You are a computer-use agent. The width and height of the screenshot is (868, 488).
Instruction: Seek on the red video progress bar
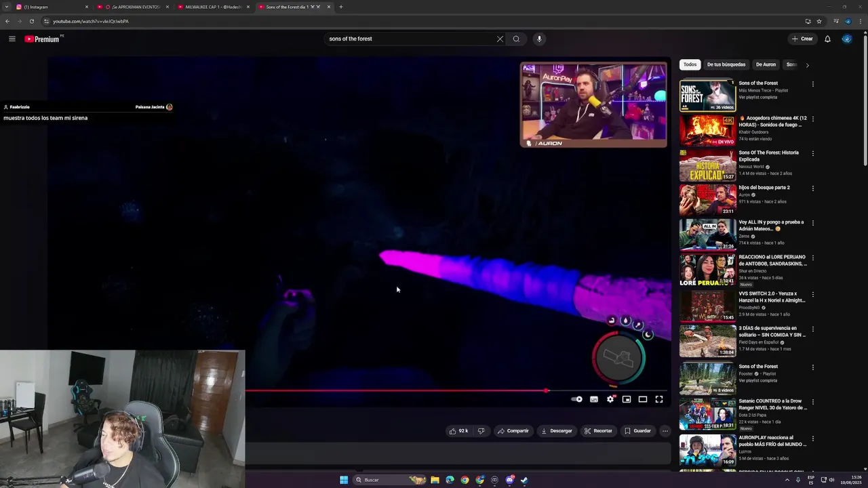tap(396, 390)
